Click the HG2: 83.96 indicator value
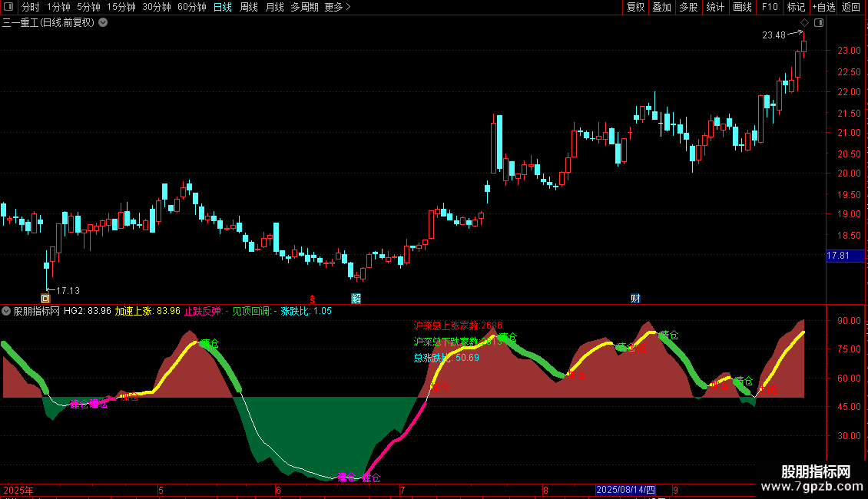 tap(88, 311)
